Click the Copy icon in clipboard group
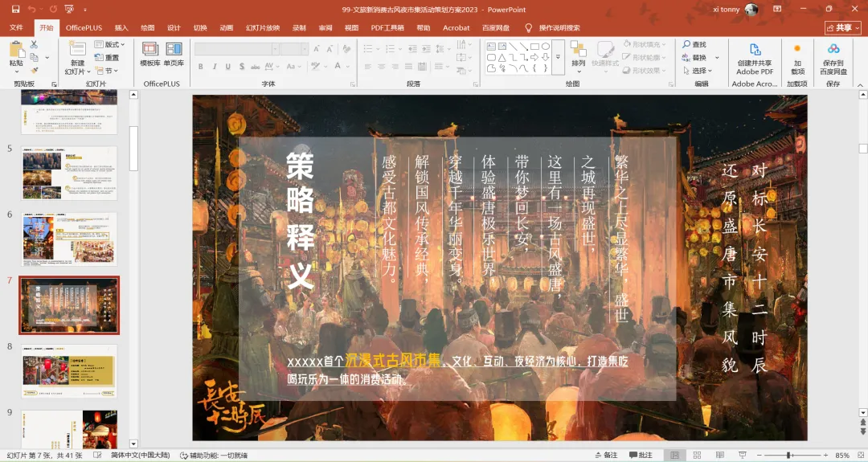The width and height of the screenshot is (868, 462). pyautogui.click(x=34, y=58)
